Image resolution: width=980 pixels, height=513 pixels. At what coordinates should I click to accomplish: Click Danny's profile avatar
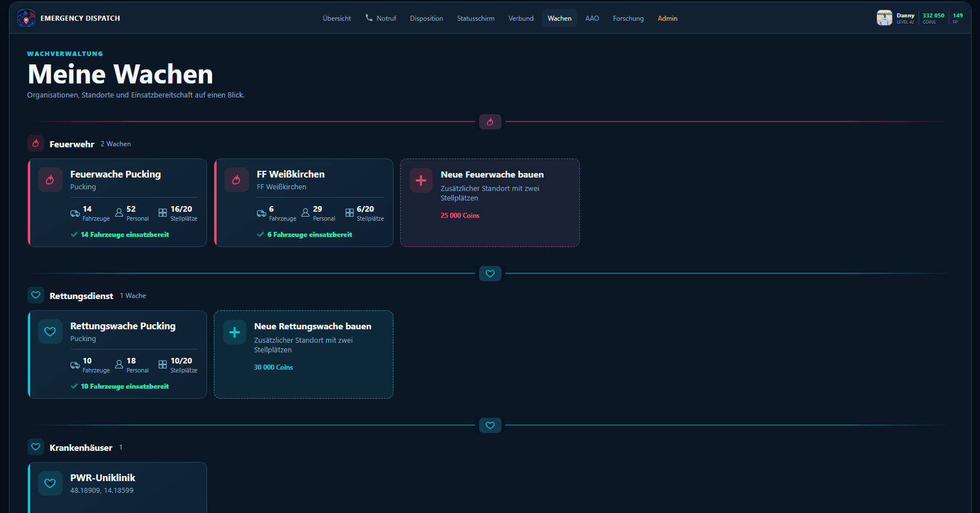tap(884, 18)
